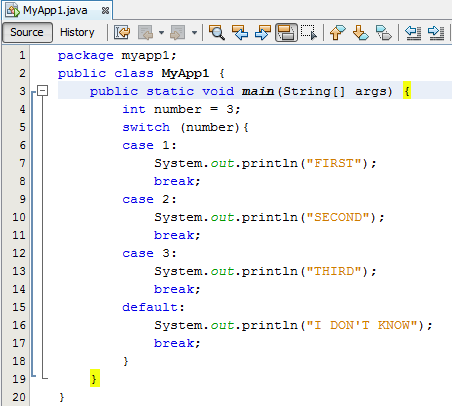Click the 'main' method name
The image size is (452, 406).
pos(258,91)
